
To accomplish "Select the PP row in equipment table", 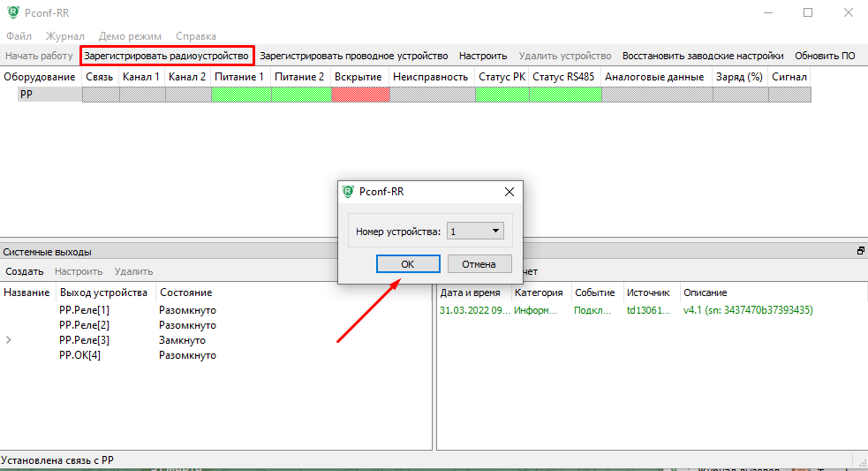I will point(26,94).
